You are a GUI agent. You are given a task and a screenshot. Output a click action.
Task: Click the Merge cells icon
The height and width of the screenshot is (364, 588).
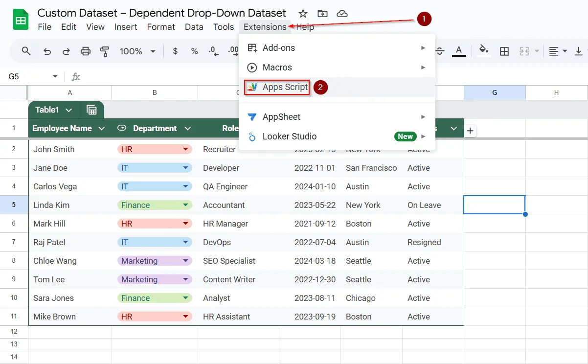pos(524,51)
